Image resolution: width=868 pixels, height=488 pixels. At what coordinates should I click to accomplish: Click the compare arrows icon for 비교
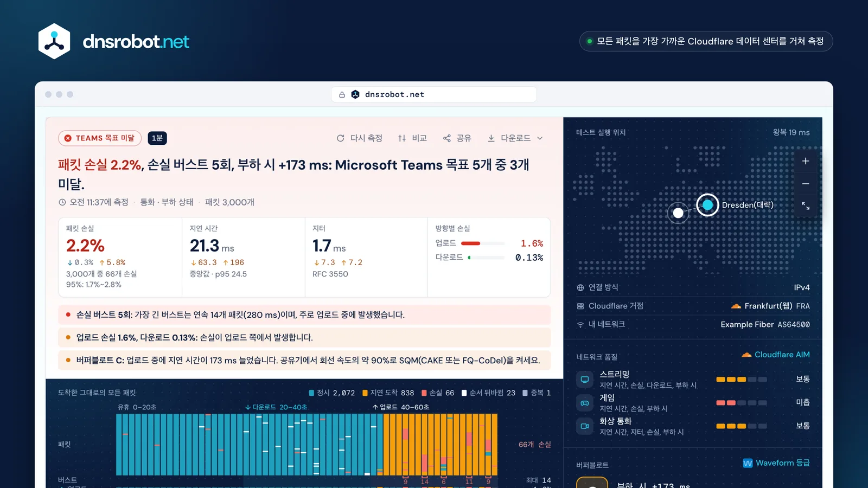pos(402,138)
